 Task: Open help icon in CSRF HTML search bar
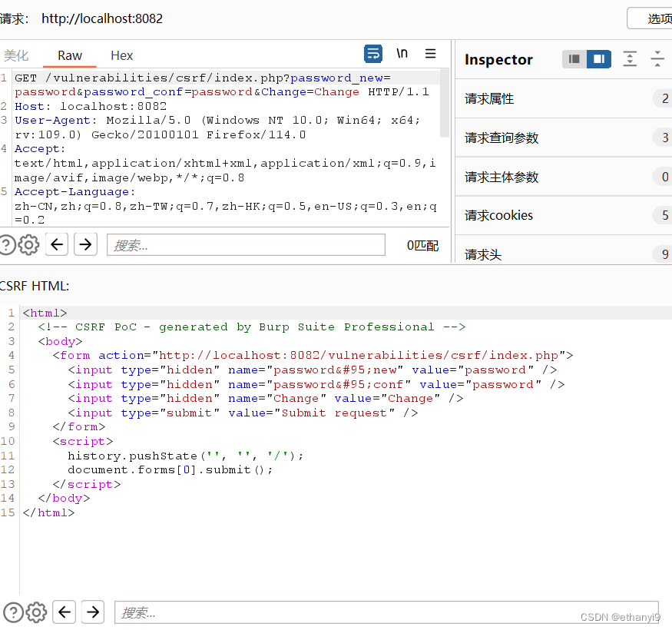click(13, 612)
